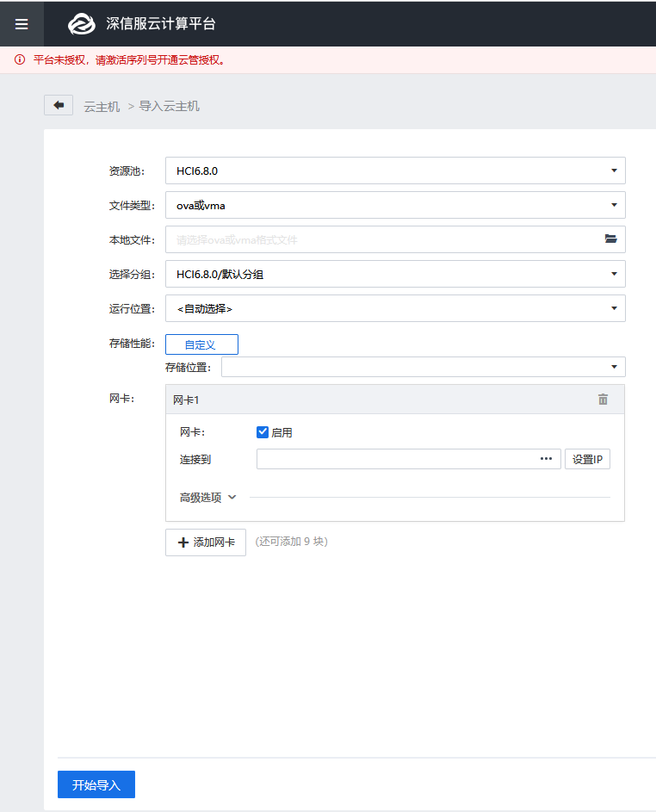
Task: Open the 存储位置 dropdown
Action: pyautogui.click(x=423, y=367)
